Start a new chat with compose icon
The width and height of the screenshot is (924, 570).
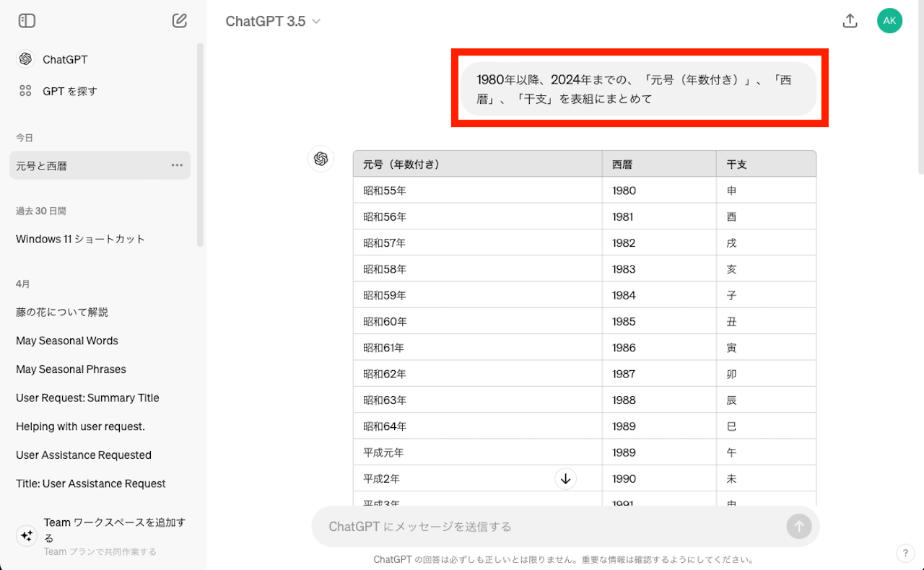(180, 21)
